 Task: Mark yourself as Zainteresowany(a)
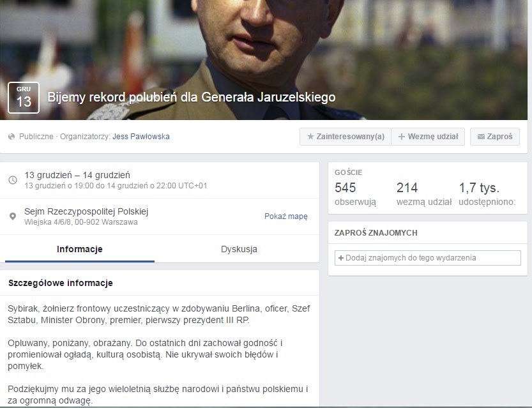[x=346, y=137]
